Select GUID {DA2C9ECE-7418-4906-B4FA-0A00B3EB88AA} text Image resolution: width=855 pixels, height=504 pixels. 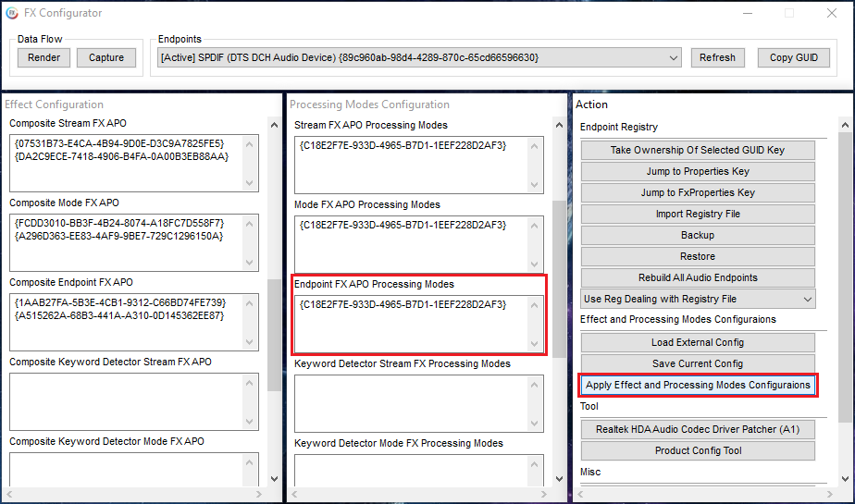click(121, 156)
